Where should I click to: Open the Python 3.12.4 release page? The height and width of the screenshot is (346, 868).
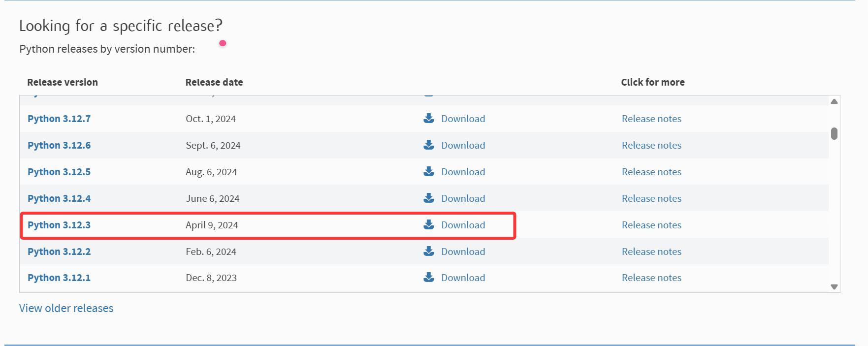59,198
